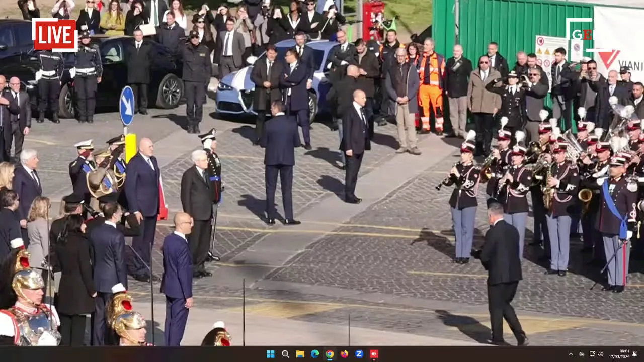Screen dimensions: 644x362
Task: Open Zoom app in taskbar
Action: [359, 354]
